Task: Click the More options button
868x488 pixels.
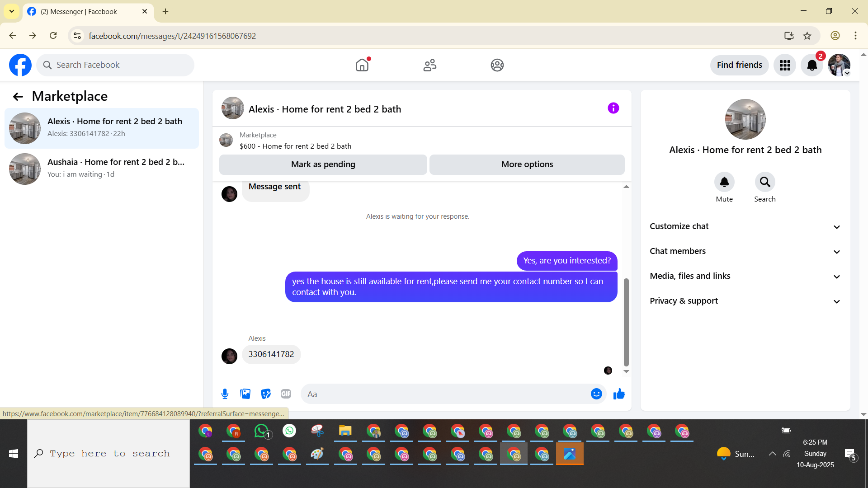Action: pyautogui.click(x=527, y=164)
